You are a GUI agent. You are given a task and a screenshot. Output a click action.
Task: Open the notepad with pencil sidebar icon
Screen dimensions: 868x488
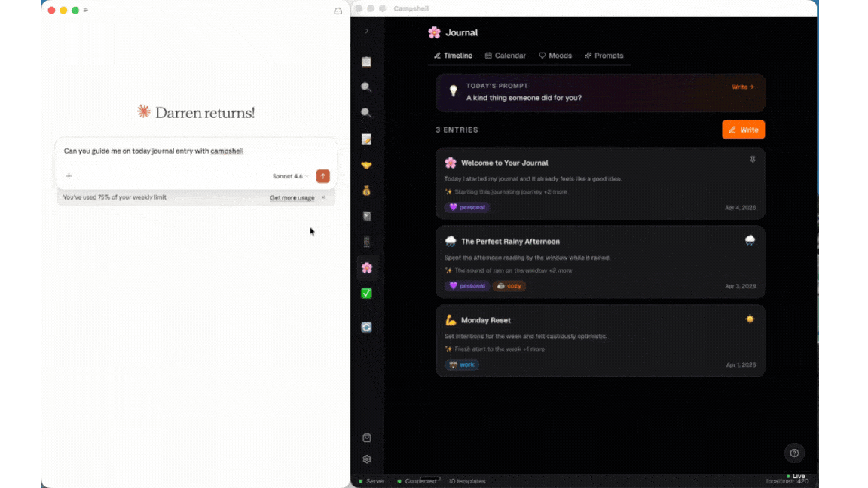point(366,139)
